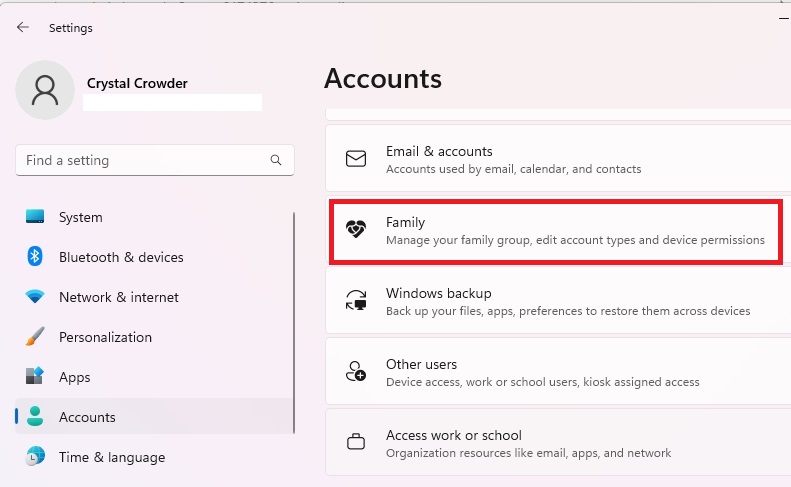Open Access work or school settings

pyautogui.click(x=558, y=442)
